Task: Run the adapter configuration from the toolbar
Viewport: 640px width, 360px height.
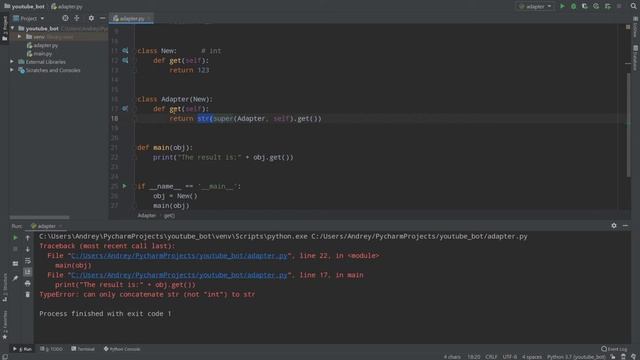Action: click(562, 6)
